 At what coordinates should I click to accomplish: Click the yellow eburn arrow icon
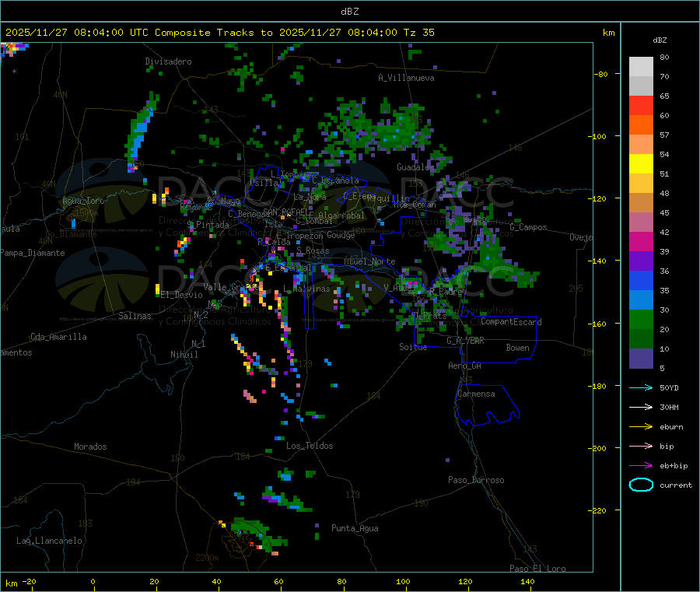click(641, 426)
